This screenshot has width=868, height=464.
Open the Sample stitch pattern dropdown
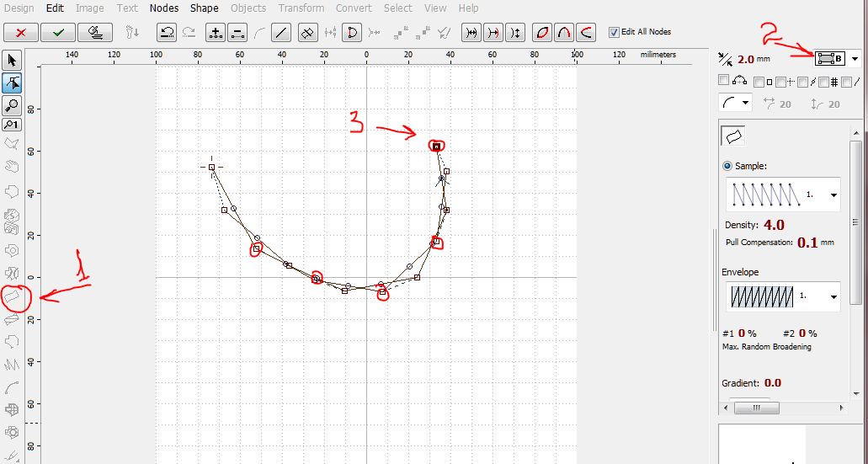833,195
